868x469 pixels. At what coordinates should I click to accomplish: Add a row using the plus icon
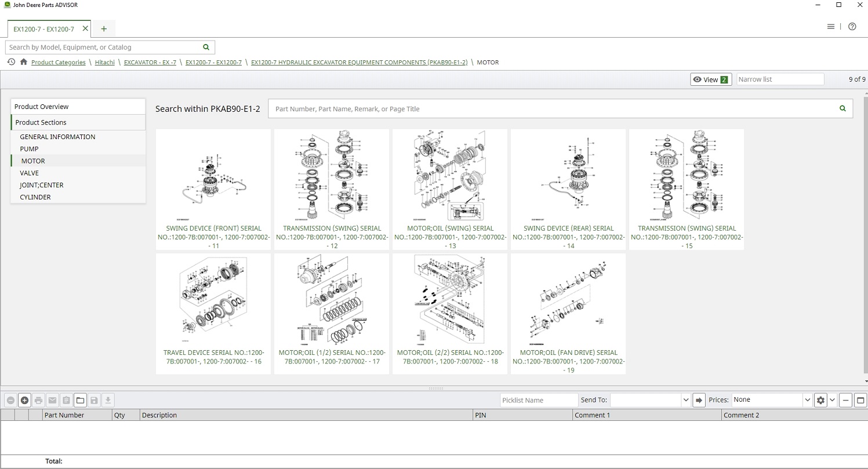click(24, 400)
